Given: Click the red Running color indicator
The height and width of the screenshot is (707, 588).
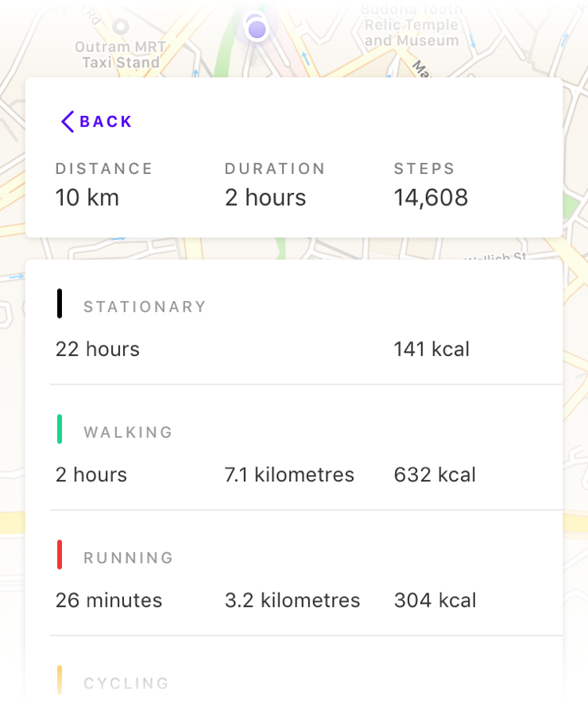Looking at the screenshot, I should point(60,554).
